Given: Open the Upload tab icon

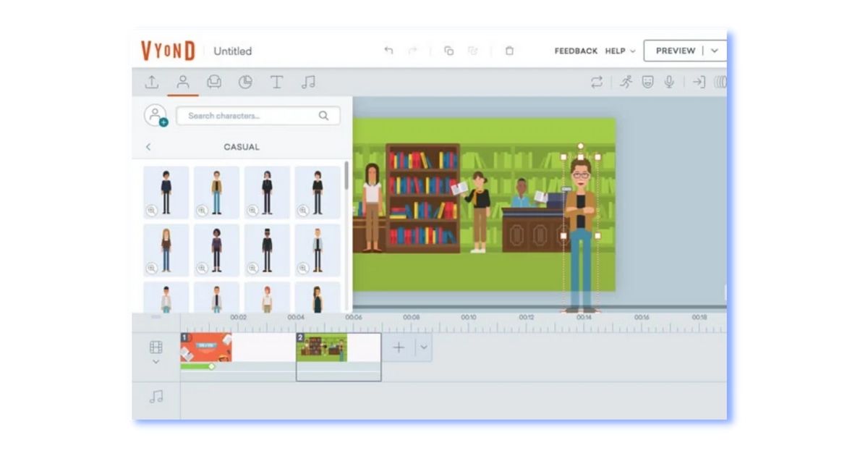Looking at the screenshot, I should pos(152,83).
